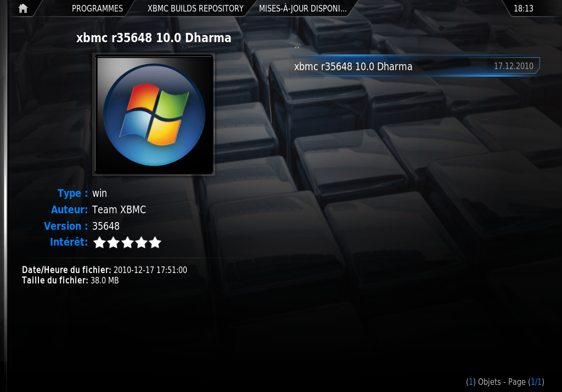Select the list item xbmc r35648 10.0 Dharma
Screen dimensions: 562x392
coord(416,66)
